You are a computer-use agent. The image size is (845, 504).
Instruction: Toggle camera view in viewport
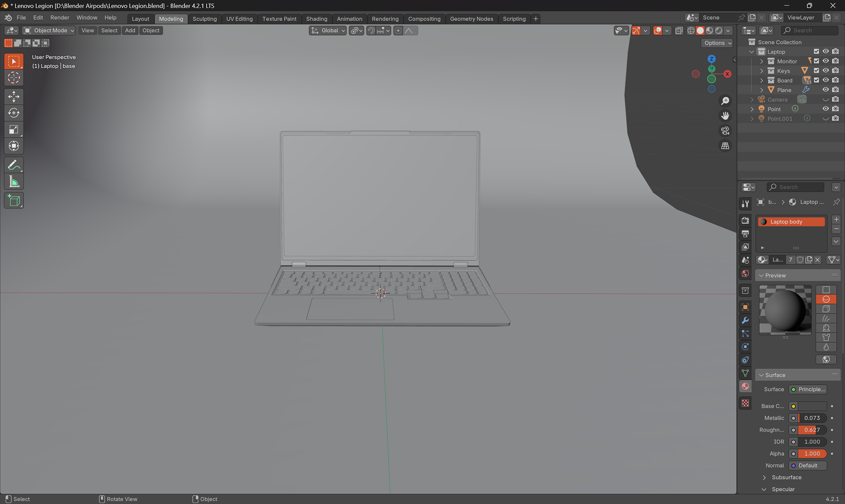725,131
